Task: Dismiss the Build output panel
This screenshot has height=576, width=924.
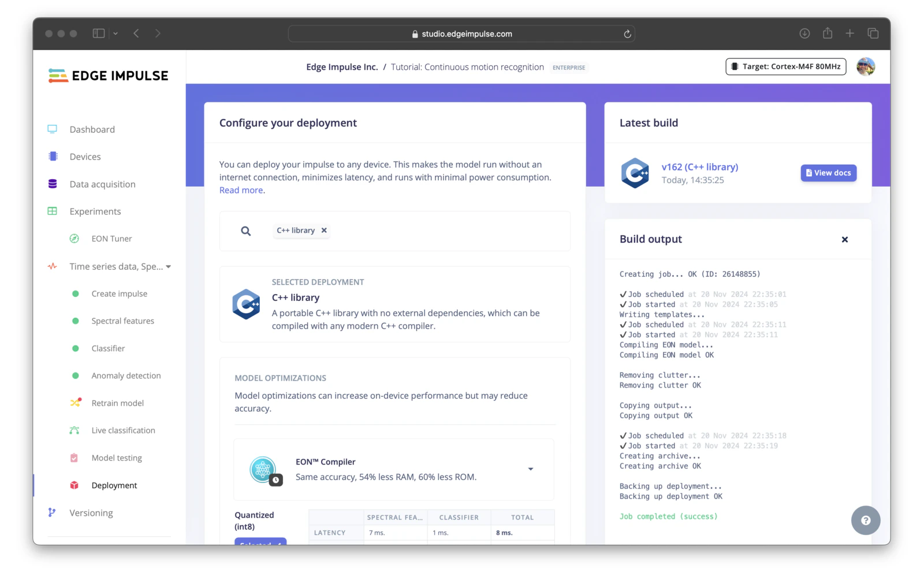Action: (x=845, y=239)
